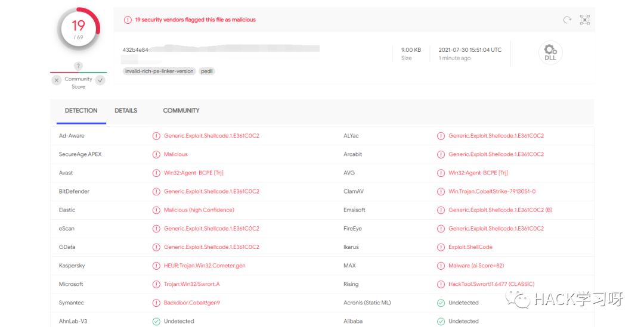
Task: Click the 19/69 detection score gauge
Action: [x=79, y=30]
